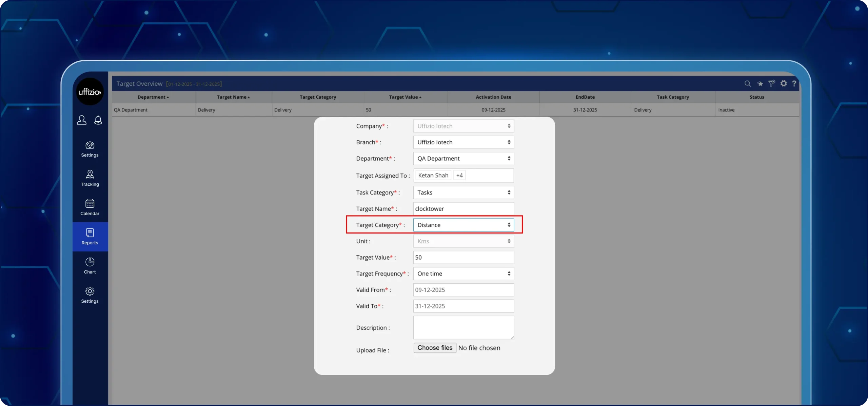Open Tracking from the sidebar
Screen dimensions: 868x406
[90, 178]
